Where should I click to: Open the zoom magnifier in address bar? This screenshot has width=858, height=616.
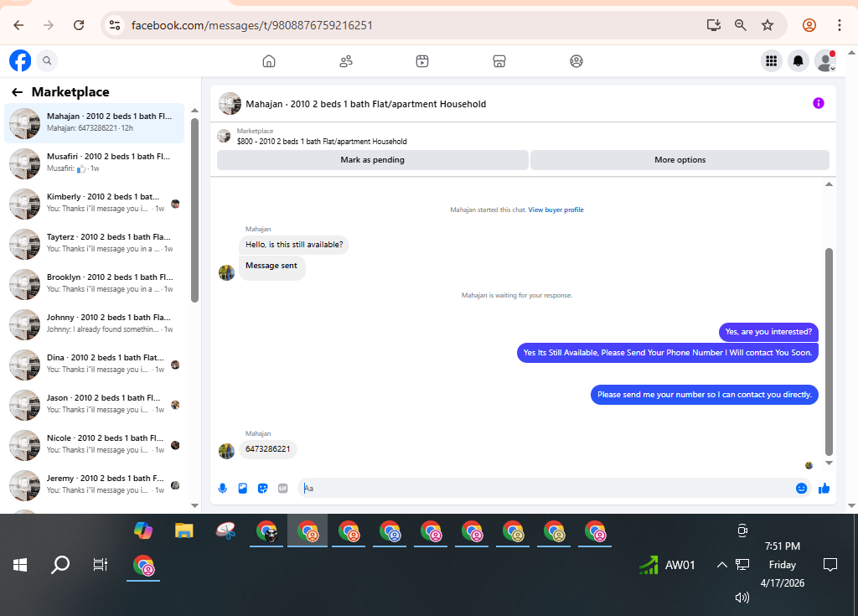click(x=741, y=25)
